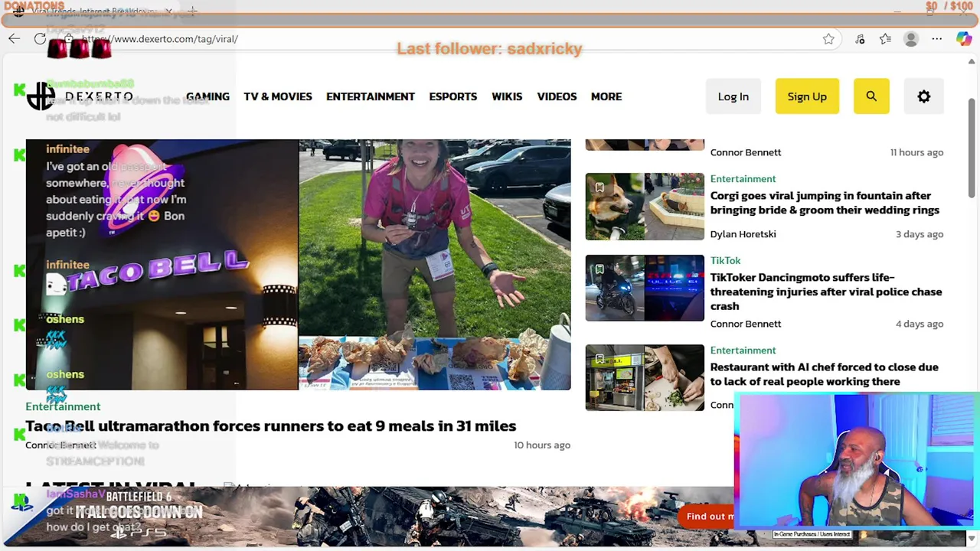Click the '4 days ago' timestamp
This screenshot has width=980, height=551.
click(x=920, y=324)
